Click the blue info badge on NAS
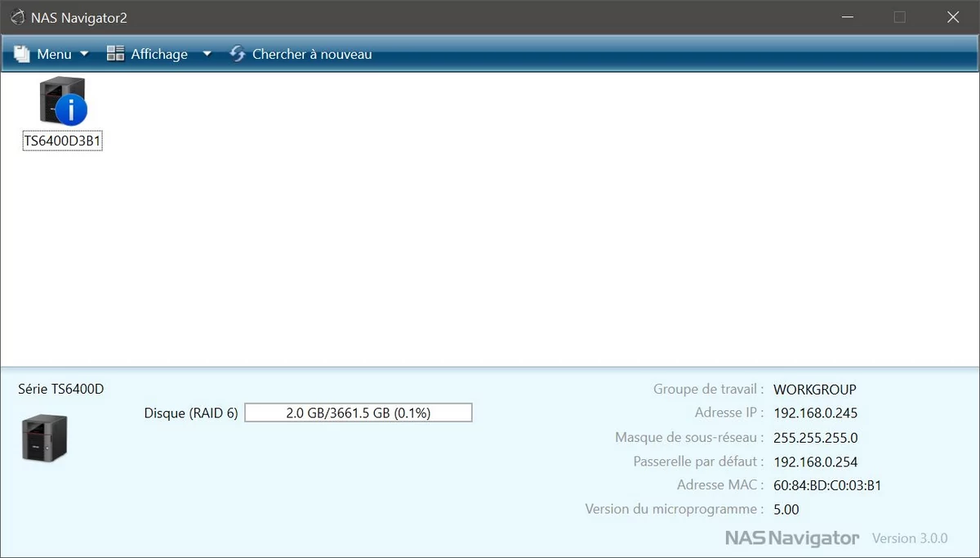 coord(71,109)
